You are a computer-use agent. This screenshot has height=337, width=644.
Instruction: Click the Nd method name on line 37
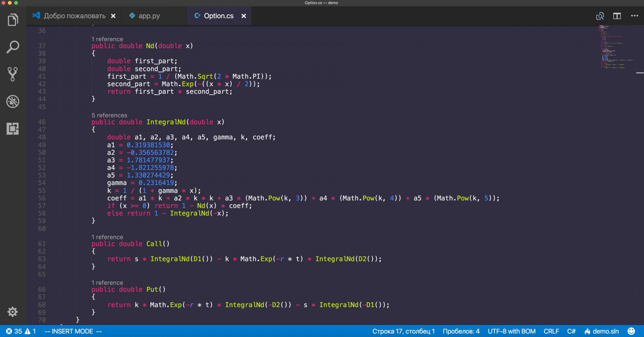[150, 46]
